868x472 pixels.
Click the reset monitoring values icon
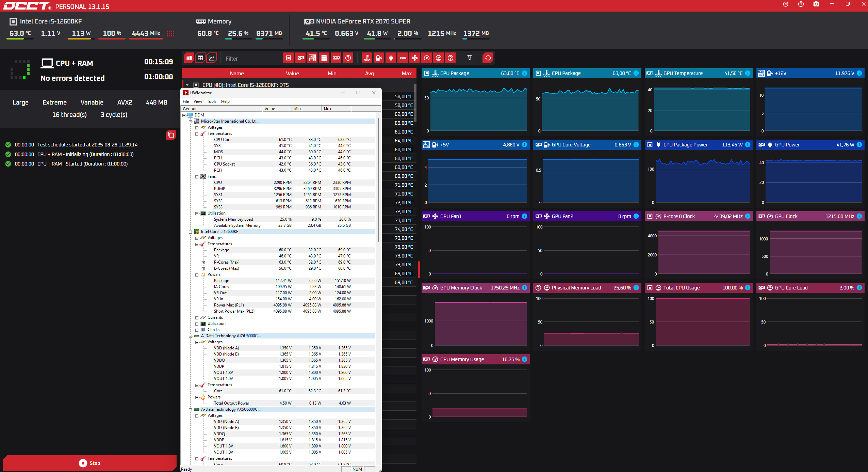(x=488, y=58)
